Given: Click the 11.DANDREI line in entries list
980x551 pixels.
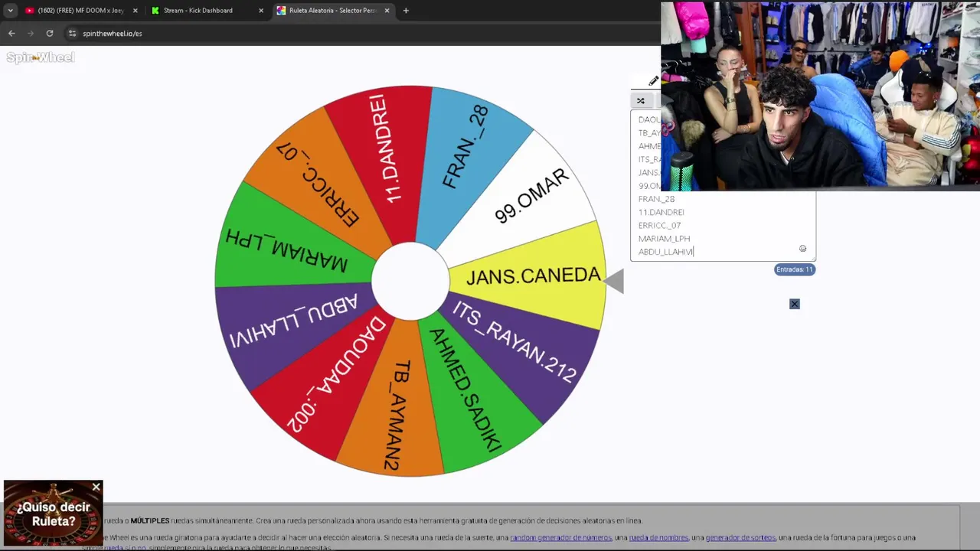Looking at the screenshot, I should tap(661, 212).
